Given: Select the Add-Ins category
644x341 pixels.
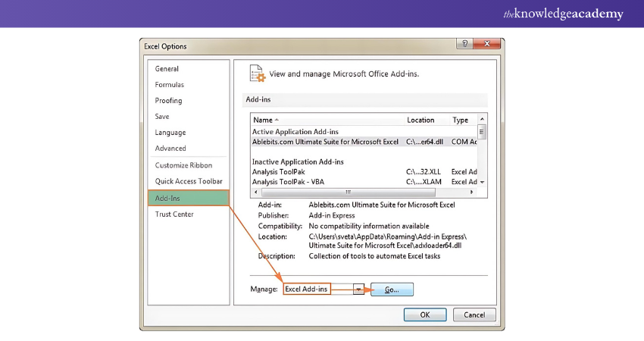Looking at the screenshot, I should tap(188, 198).
